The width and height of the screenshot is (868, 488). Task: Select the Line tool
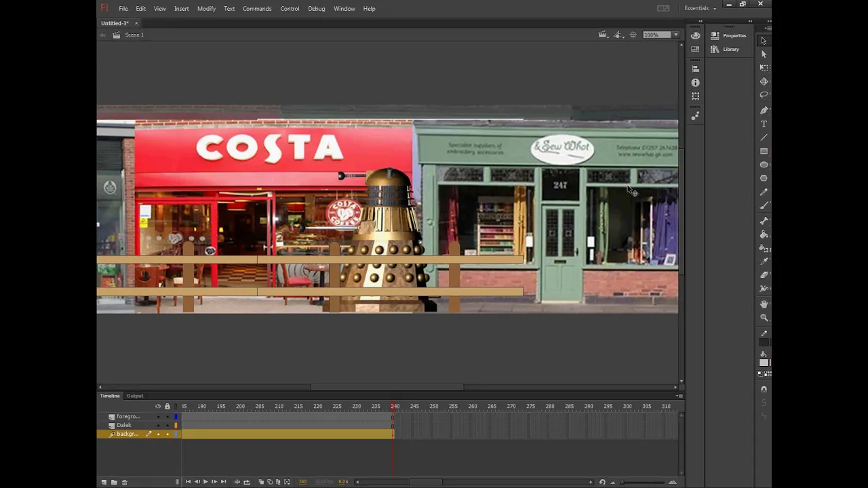pyautogui.click(x=764, y=138)
